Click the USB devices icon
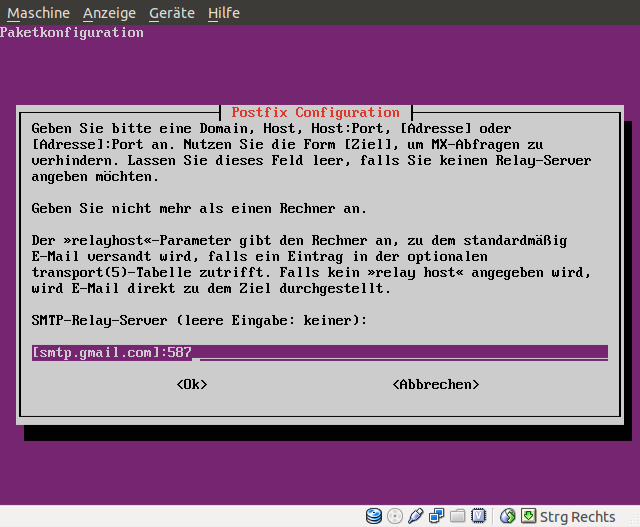640x527 pixels. [416, 516]
